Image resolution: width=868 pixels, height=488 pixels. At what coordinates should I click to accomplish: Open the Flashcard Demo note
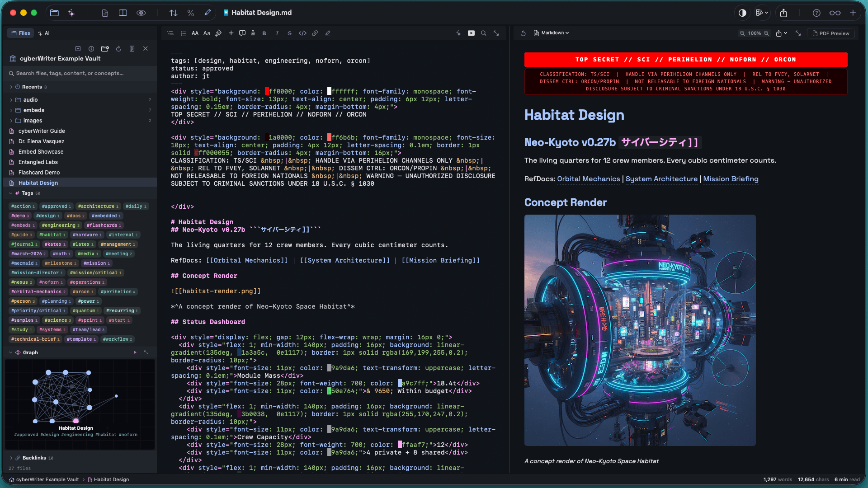39,173
